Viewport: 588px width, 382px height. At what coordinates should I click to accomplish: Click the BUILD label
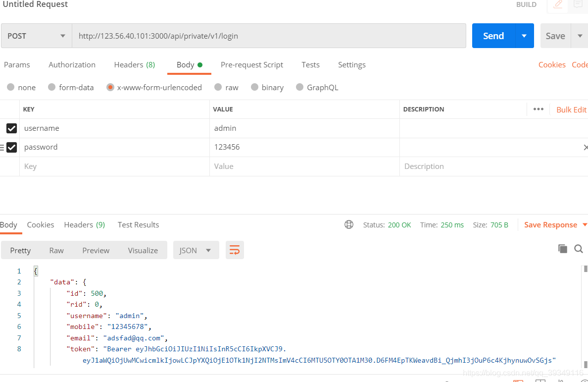pyautogui.click(x=526, y=4)
